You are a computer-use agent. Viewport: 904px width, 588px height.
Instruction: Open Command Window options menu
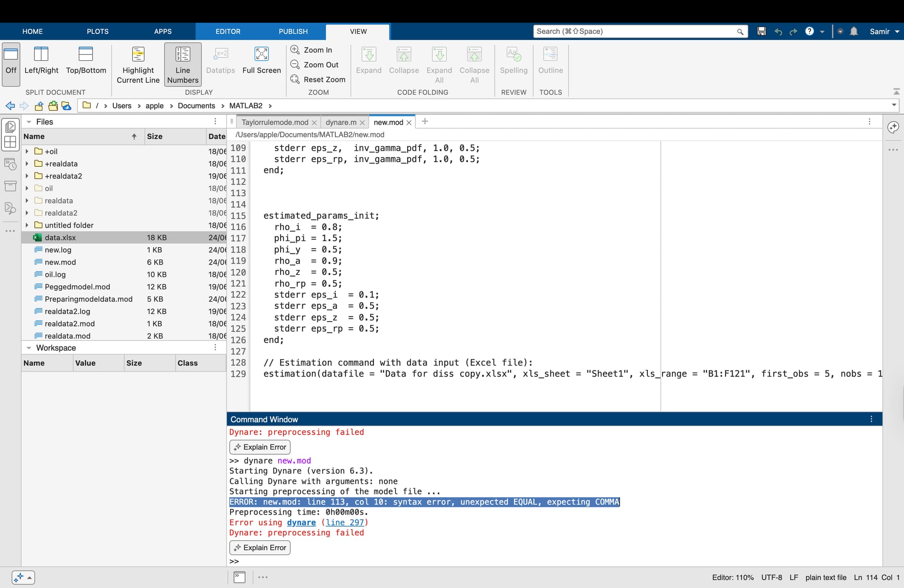point(871,419)
